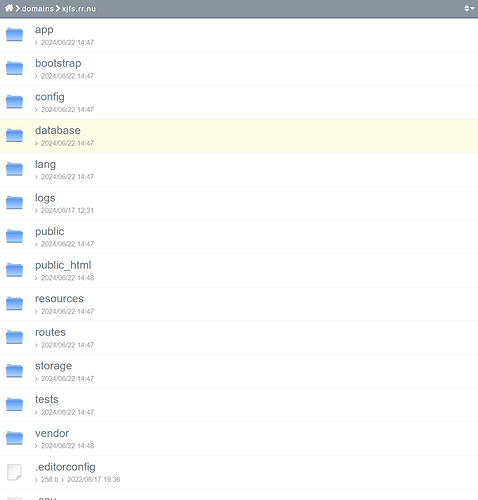Open the lang folder name

pyautogui.click(x=45, y=165)
